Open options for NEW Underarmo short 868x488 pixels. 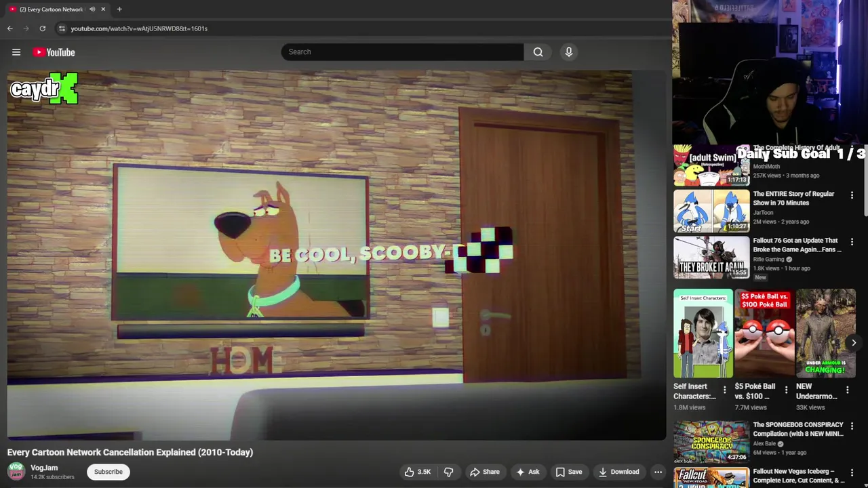point(847,390)
